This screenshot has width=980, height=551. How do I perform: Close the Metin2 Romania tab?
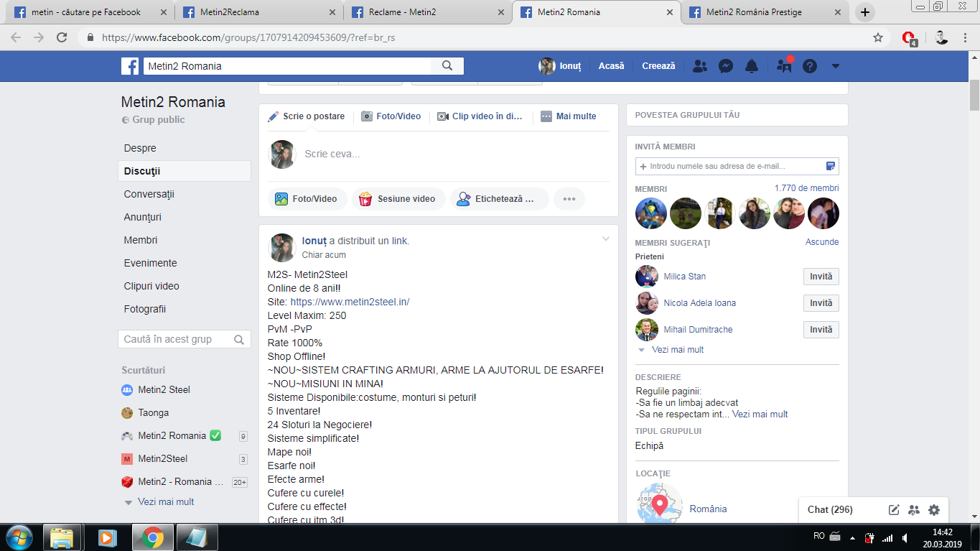[669, 12]
